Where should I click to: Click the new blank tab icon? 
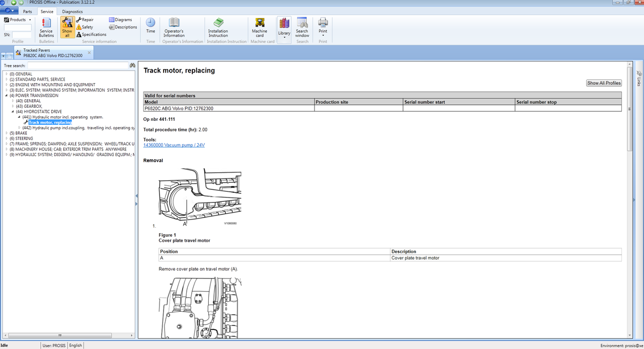[10, 56]
